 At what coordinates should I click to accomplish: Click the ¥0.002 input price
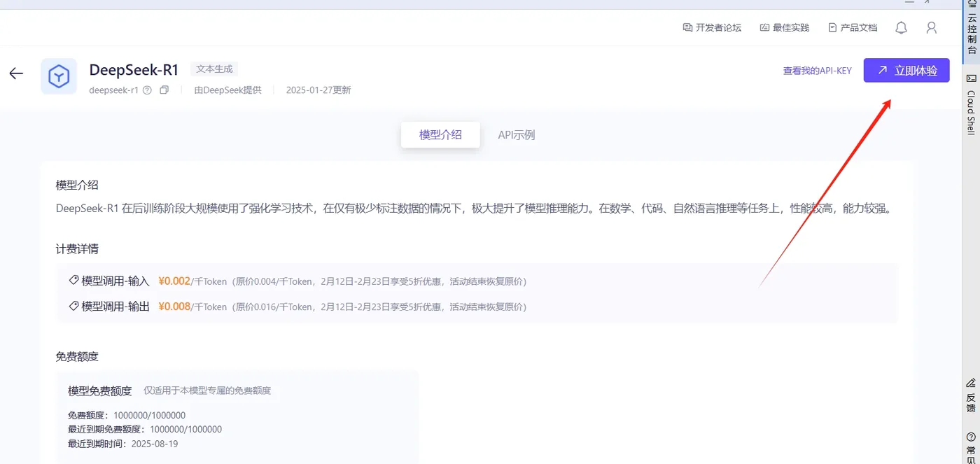pyautogui.click(x=174, y=281)
